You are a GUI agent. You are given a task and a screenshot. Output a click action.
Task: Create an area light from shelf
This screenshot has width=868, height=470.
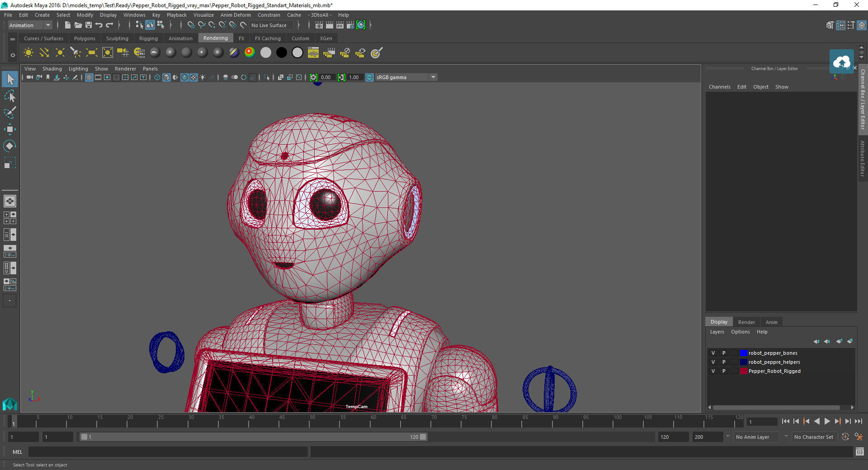tap(91, 53)
